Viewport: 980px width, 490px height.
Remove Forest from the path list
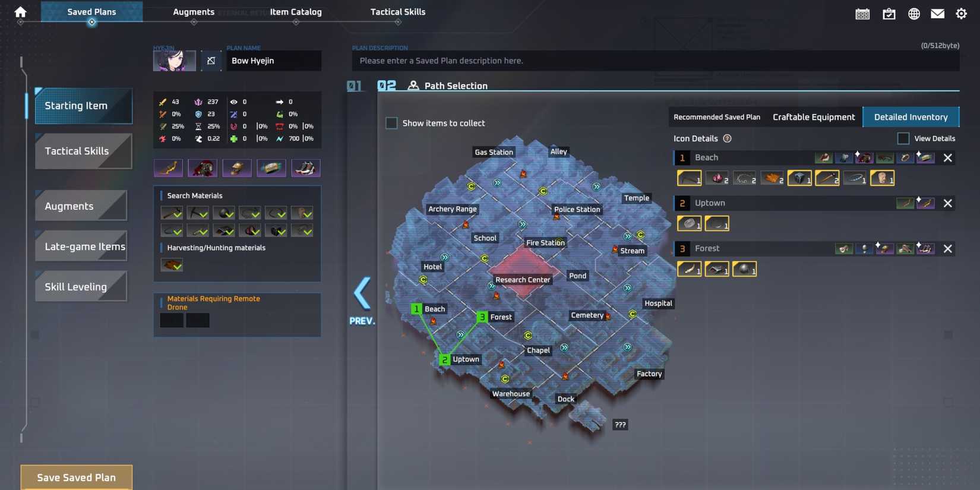(x=947, y=249)
